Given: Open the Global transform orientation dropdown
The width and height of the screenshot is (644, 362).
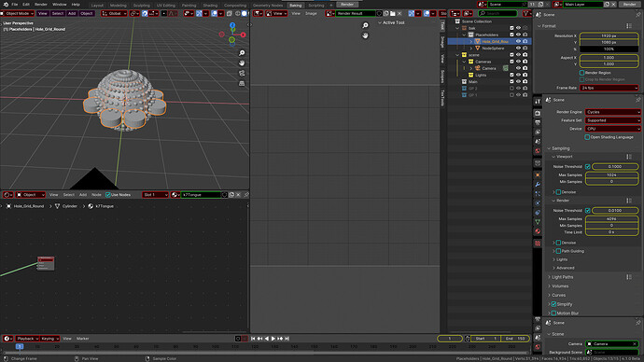Looking at the screenshot, I should [114, 14].
